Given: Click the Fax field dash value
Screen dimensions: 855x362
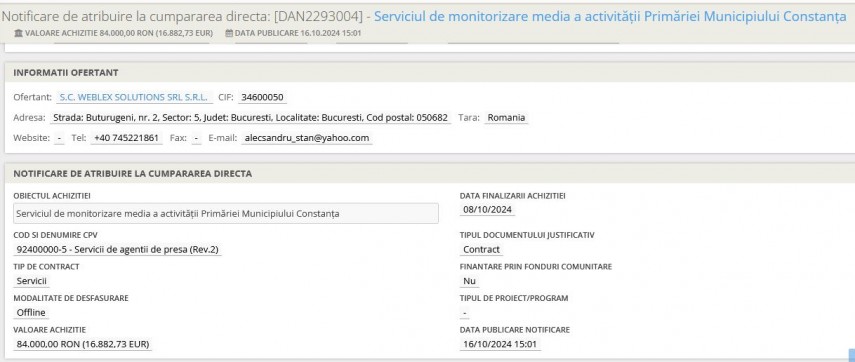Looking at the screenshot, I should 197,138.
